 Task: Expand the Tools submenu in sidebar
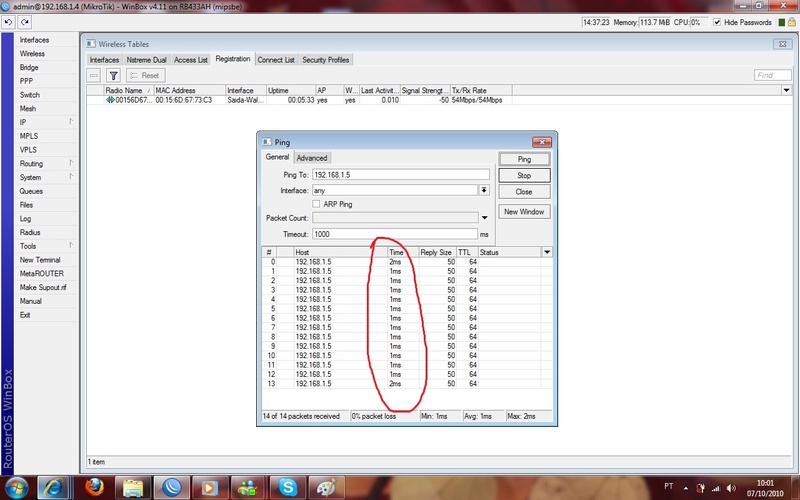(71, 245)
